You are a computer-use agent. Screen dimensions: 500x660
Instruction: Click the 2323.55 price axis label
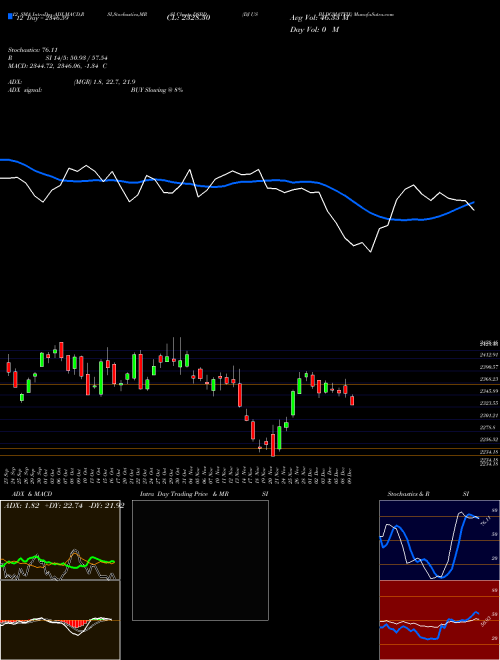click(489, 403)
